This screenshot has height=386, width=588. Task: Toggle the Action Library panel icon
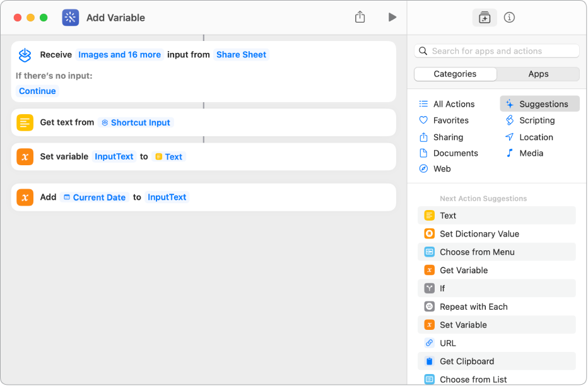coord(485,18)
